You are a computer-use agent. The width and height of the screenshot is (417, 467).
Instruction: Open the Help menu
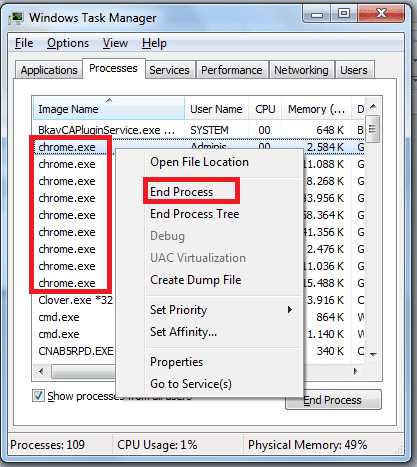pyautogui.click(x=154, y=43)
